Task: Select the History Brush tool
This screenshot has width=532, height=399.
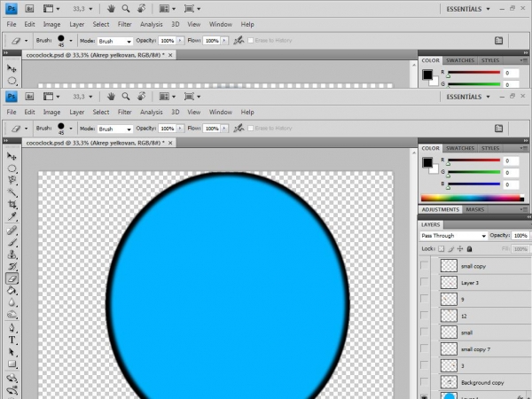Action: pyautogui.click(x=12, y=266)
